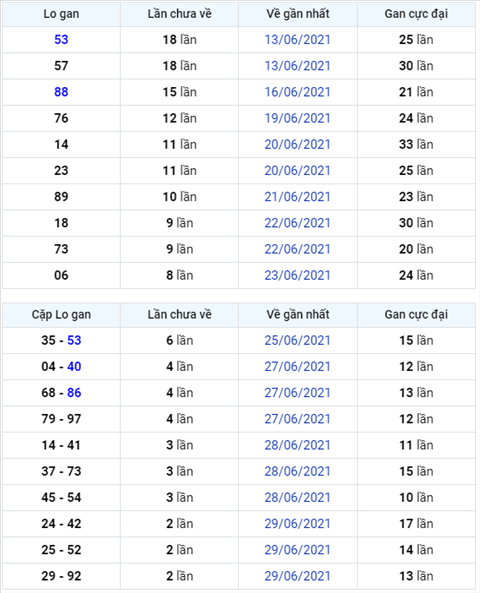Click the Cặp Lo gan column header
This screenshot has height=593, width=480.
[61, 315]
